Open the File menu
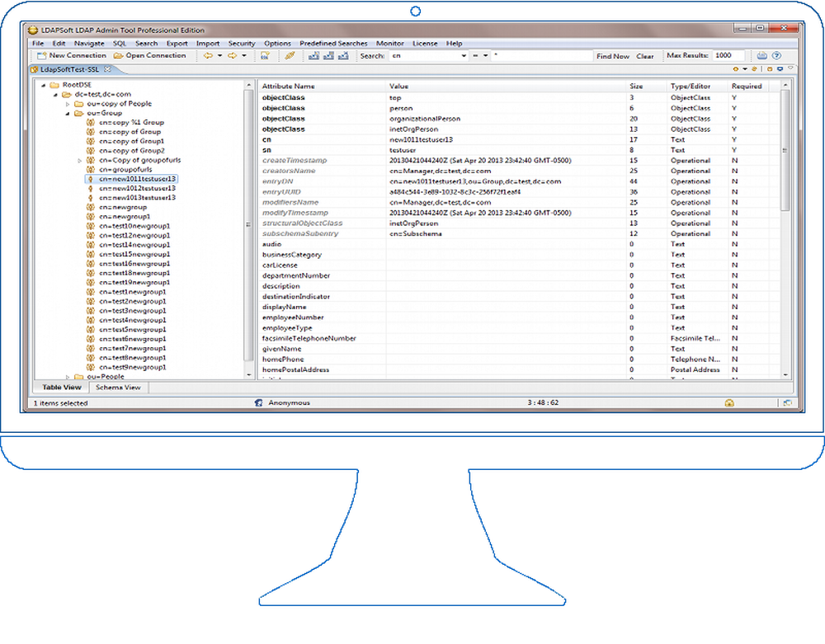Viewport: 825px width, 644px height. (x=38, y=44)
